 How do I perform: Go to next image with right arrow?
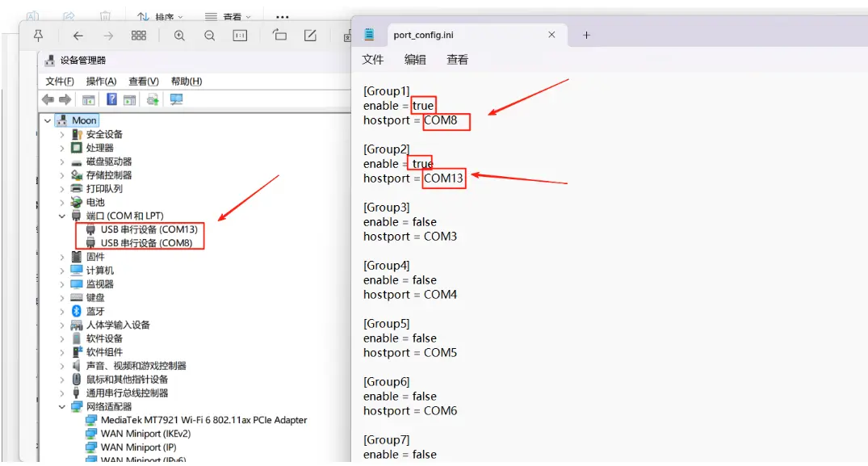coord(108,36)
